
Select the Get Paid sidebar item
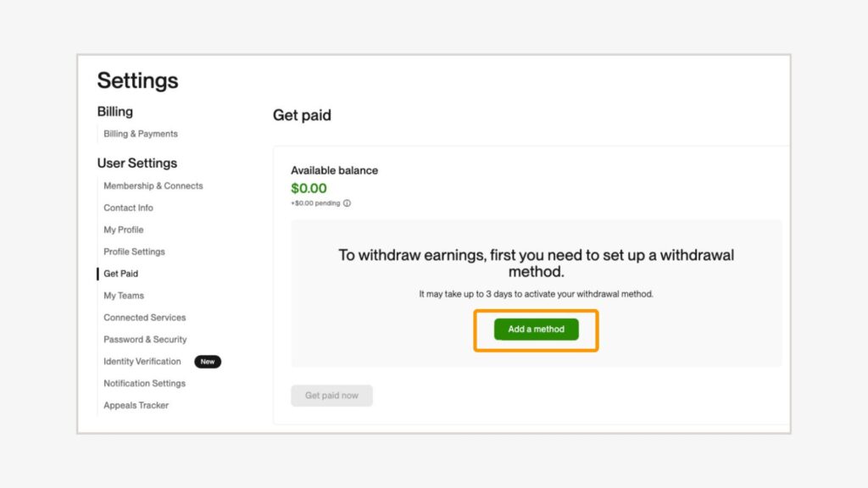120,274
